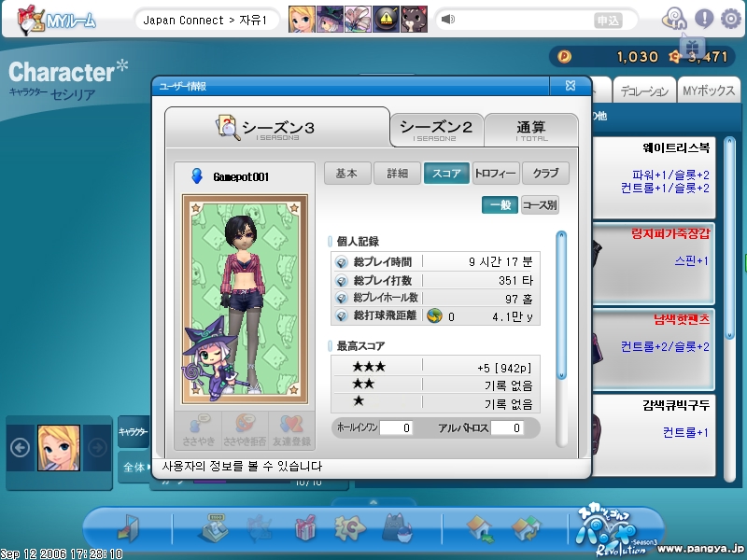Switch to the シーズン2 tab
Viewport: 747px width, 560px height.
pos(436,129)
